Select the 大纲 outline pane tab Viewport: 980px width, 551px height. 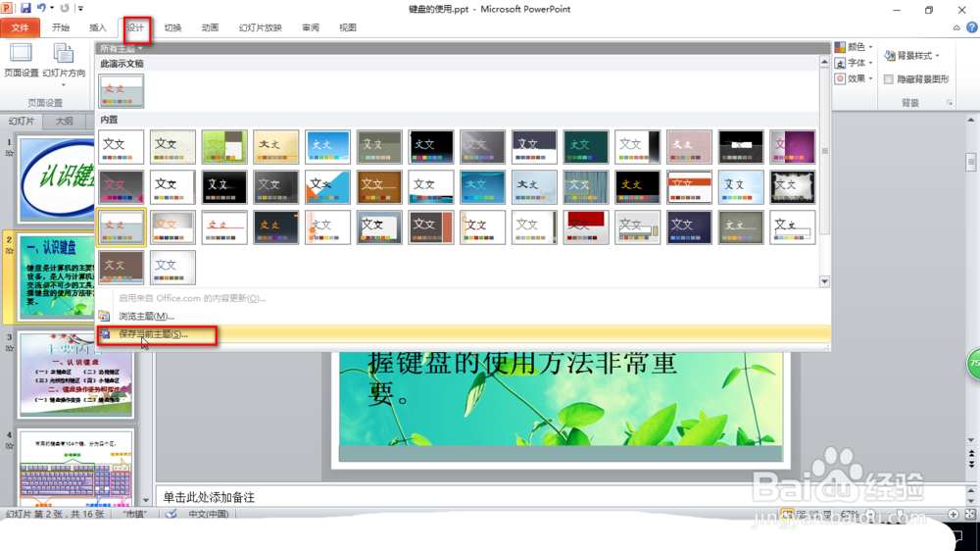click(65, 121)
